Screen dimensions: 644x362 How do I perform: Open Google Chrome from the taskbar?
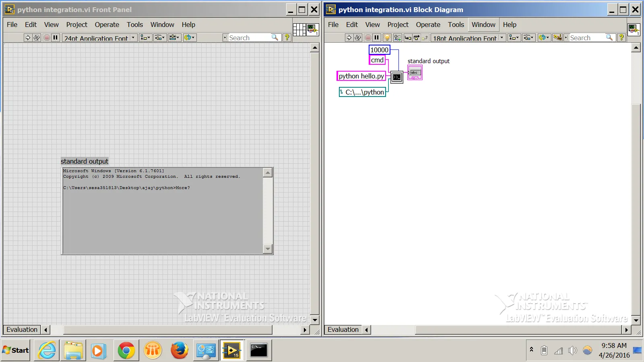[126, 350]
